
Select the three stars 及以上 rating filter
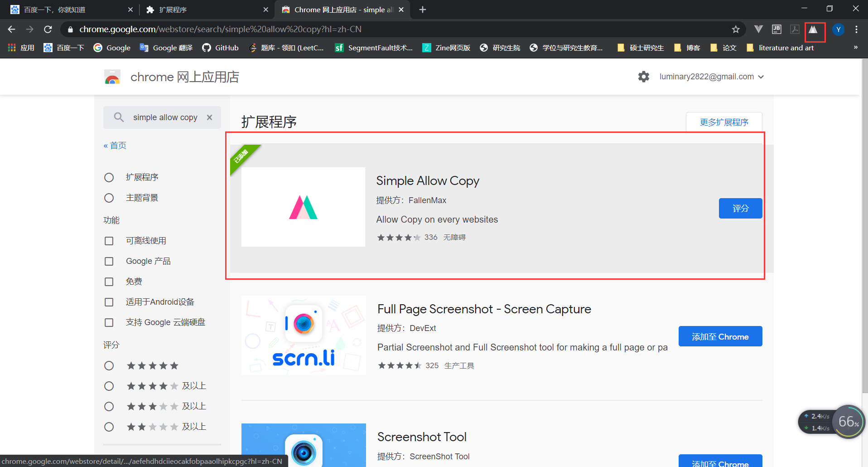click(x=109, y=406)
